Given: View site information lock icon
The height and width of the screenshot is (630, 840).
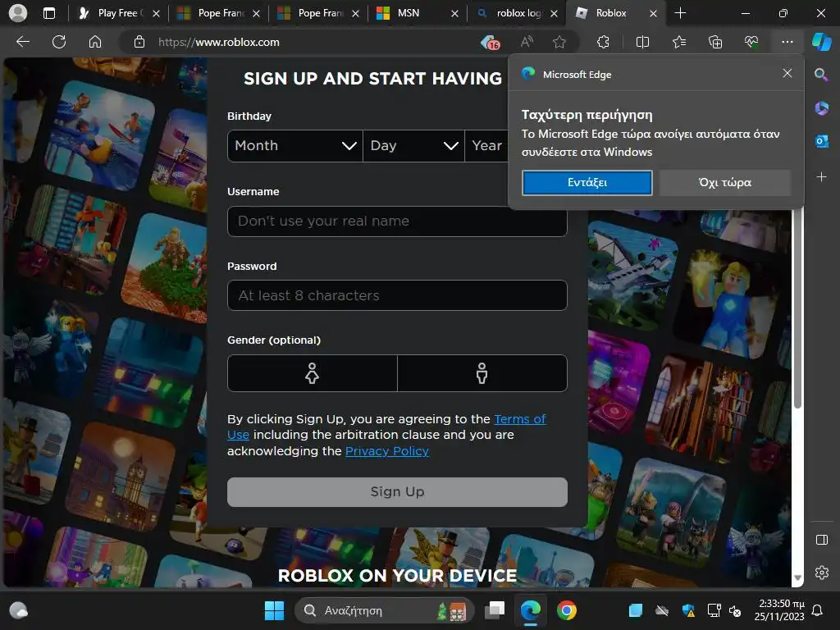Looking at the screenshot, I should click(x=139, y=42).
